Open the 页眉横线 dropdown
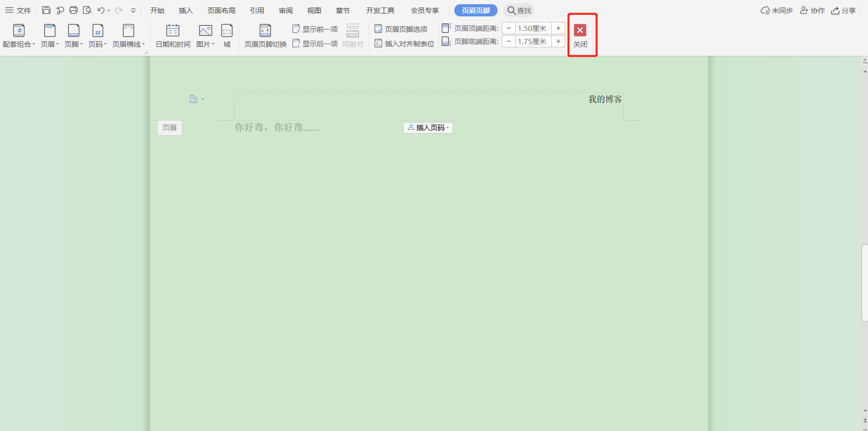 128,35
